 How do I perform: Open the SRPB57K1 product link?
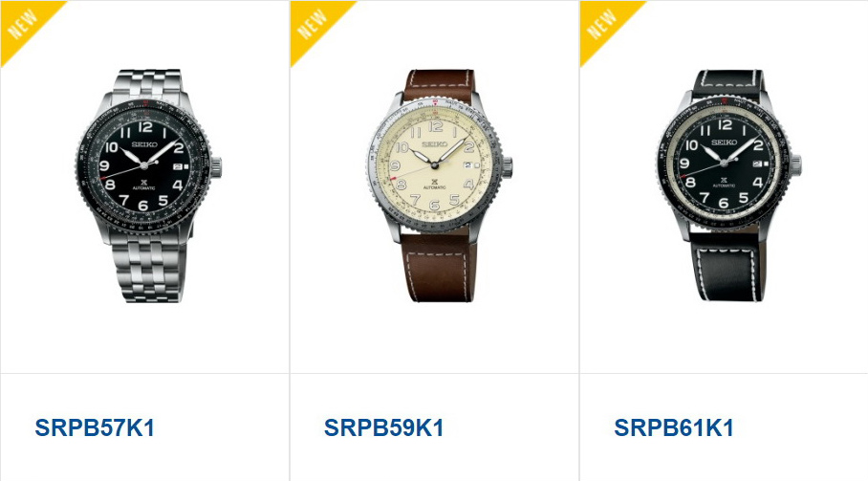(x=95, y=427)
